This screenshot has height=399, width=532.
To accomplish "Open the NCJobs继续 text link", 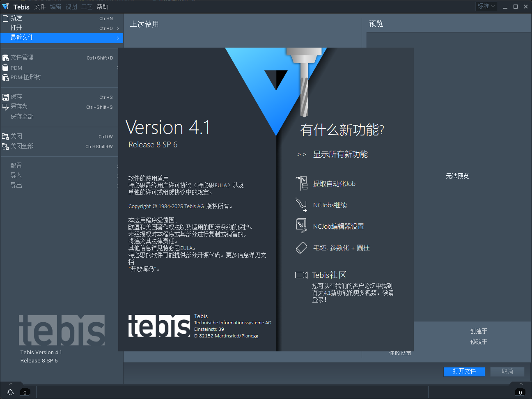I will (x=330, y=205).
